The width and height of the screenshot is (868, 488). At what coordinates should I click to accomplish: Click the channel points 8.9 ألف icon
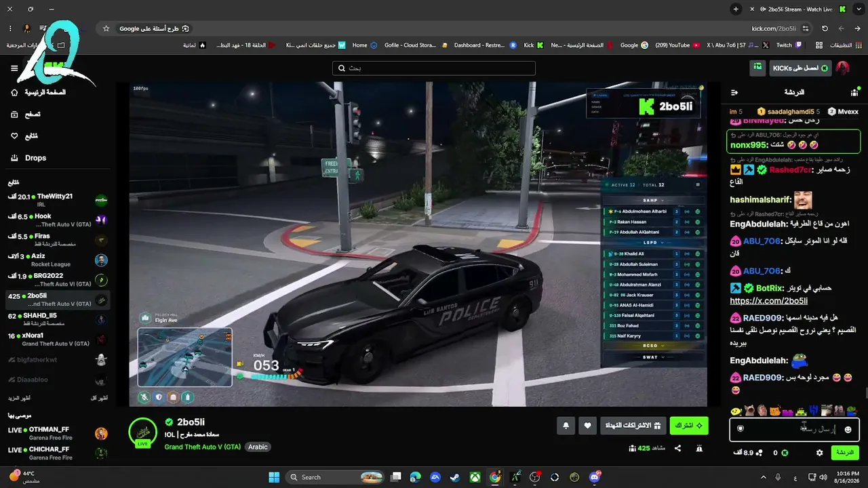coord(758,453)
